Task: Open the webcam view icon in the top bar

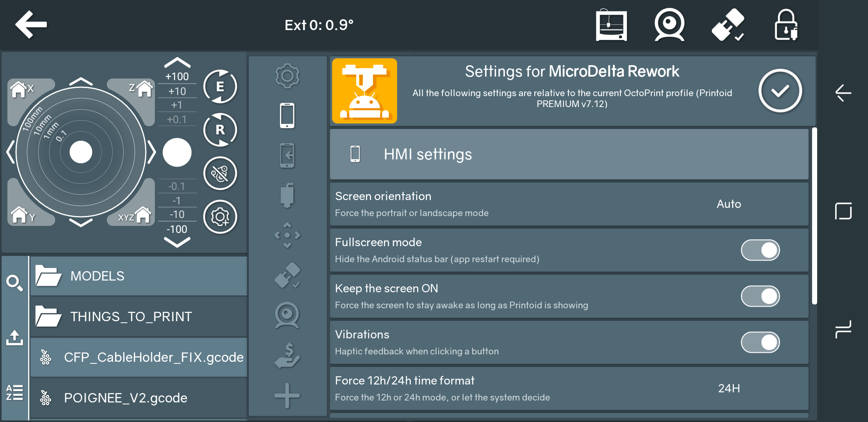Action: (x=669, y=25)
